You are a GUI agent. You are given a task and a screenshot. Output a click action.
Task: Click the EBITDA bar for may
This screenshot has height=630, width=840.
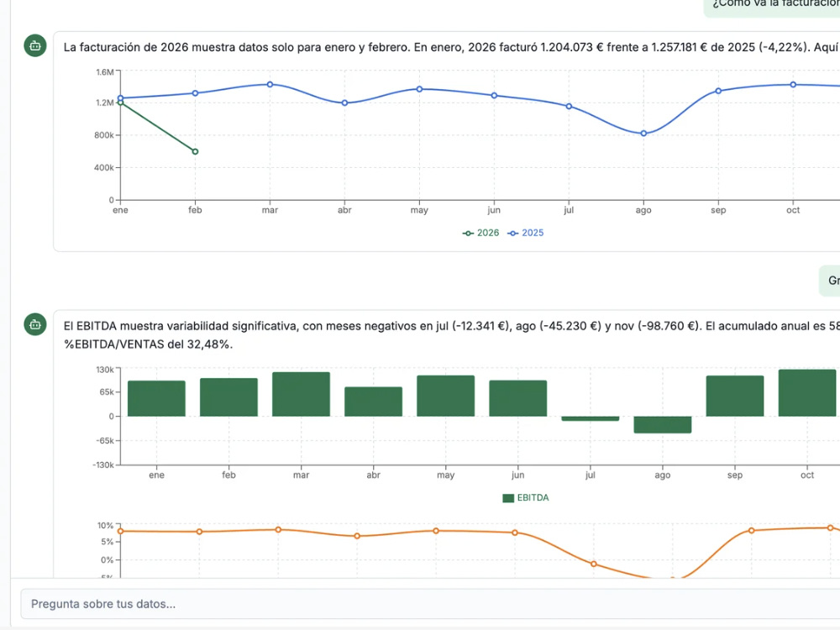pyautogui.click(x=446, y=396)
